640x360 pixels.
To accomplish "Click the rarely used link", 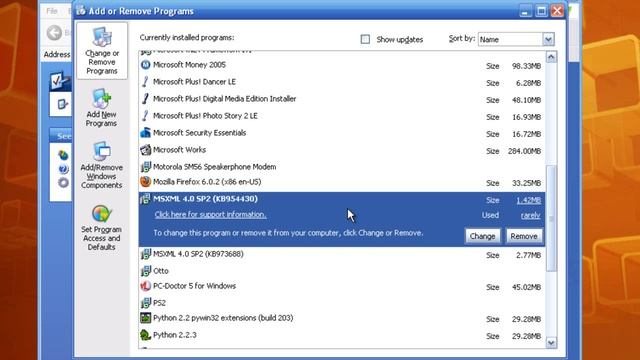I will (531, 215).
